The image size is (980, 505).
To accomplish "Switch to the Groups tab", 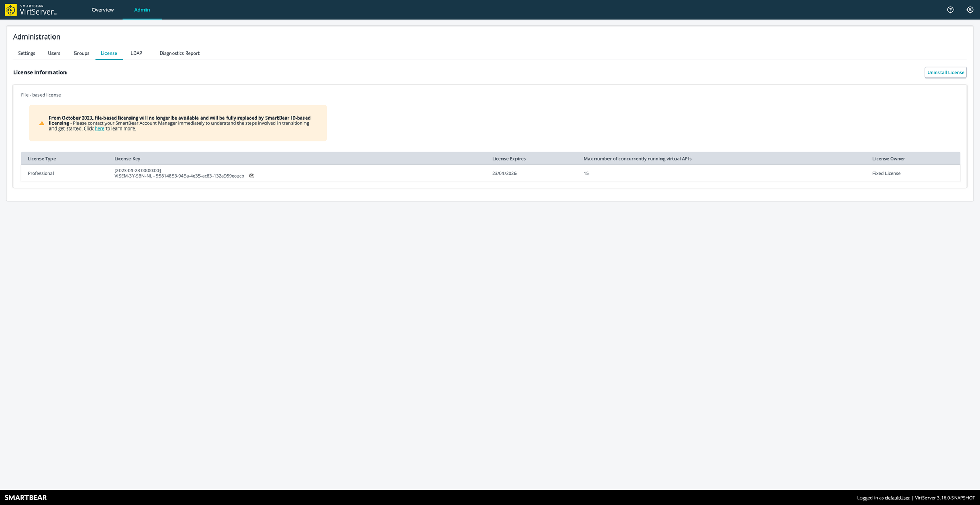I will pos(82,53).
